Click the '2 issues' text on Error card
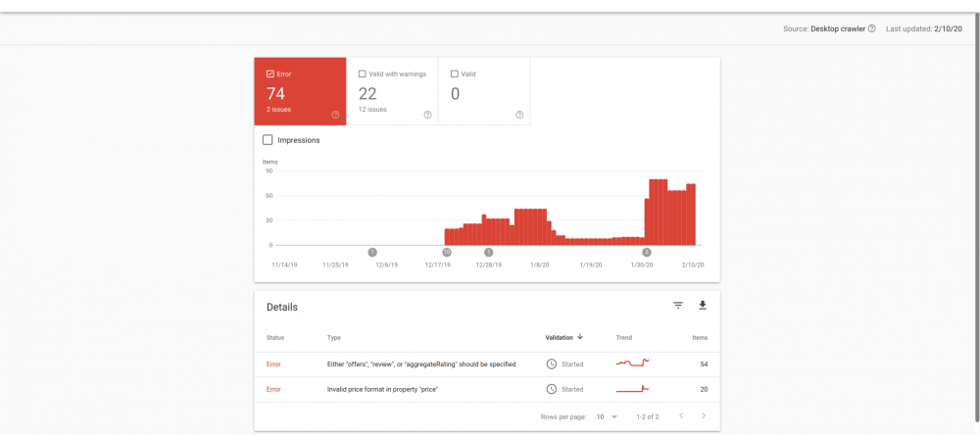980x435 pixels. [x=278, y=110]
